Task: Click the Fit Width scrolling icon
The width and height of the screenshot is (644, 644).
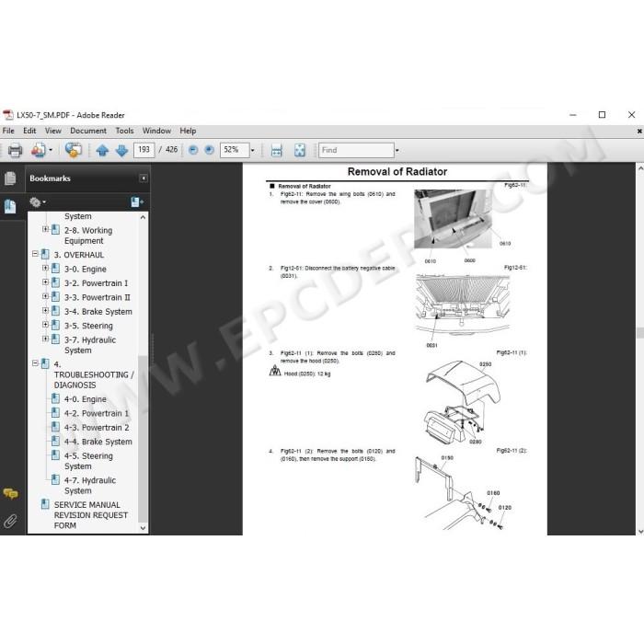Action: click(x=276, y=150)
